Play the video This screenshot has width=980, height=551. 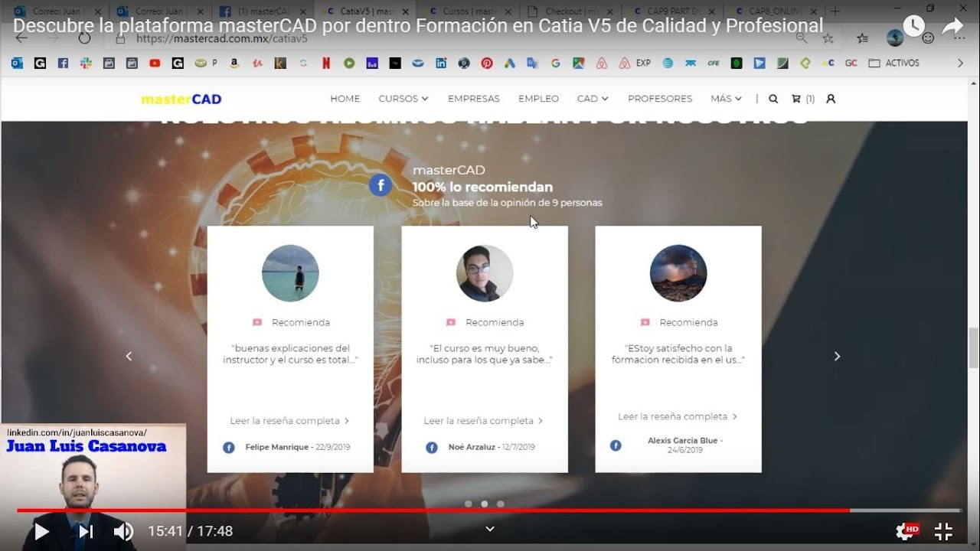[41, 531]
